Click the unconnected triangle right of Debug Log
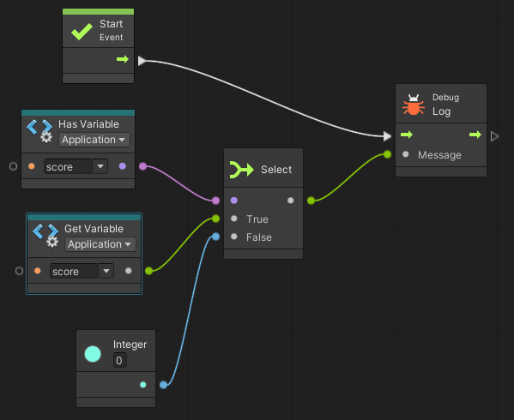This screenshot has width=514, height=420. (494, 136)
